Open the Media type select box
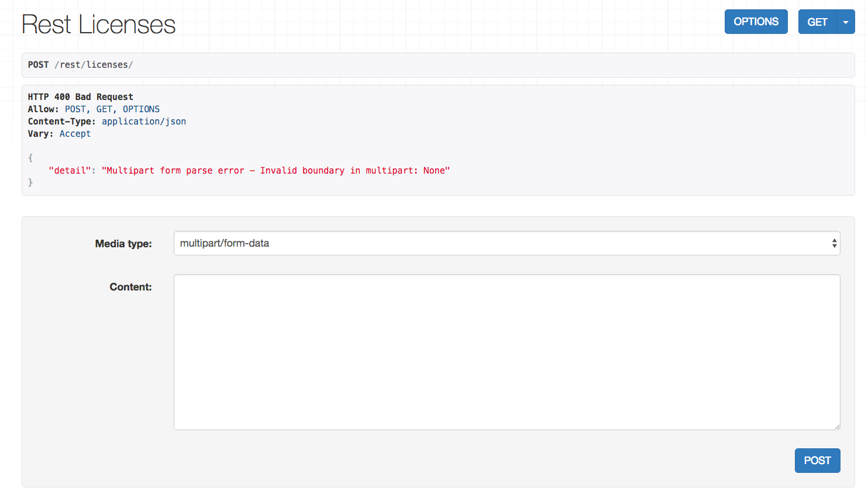868x498 pixels. point(507,243)
